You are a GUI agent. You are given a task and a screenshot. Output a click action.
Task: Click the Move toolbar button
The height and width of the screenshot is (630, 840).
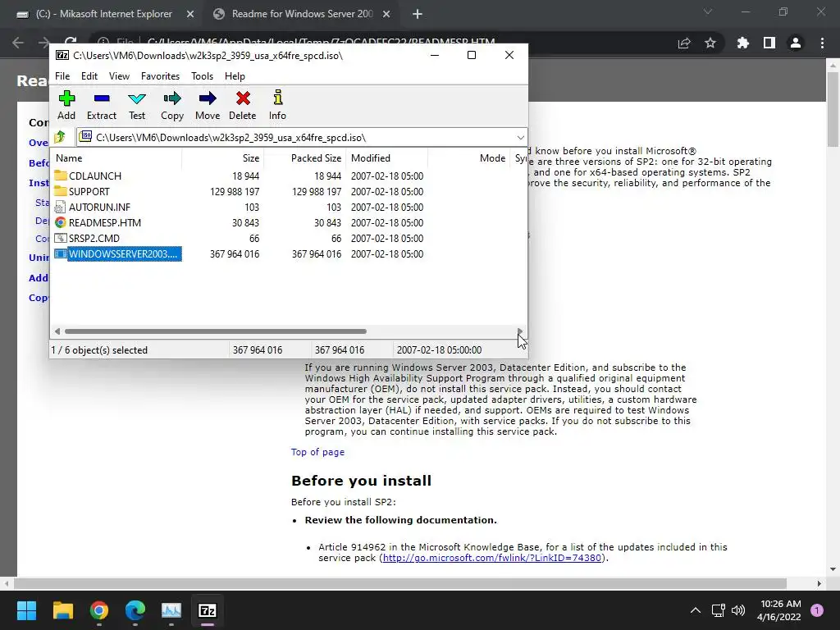208,106
